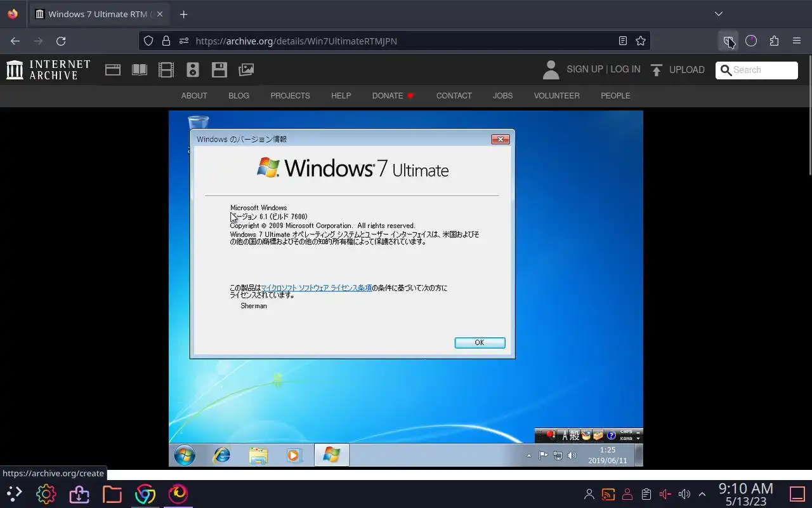Show hidden Windows 7 tray icons arrow
Viewport: 812px width, 508px height.
tap(529, 455)
